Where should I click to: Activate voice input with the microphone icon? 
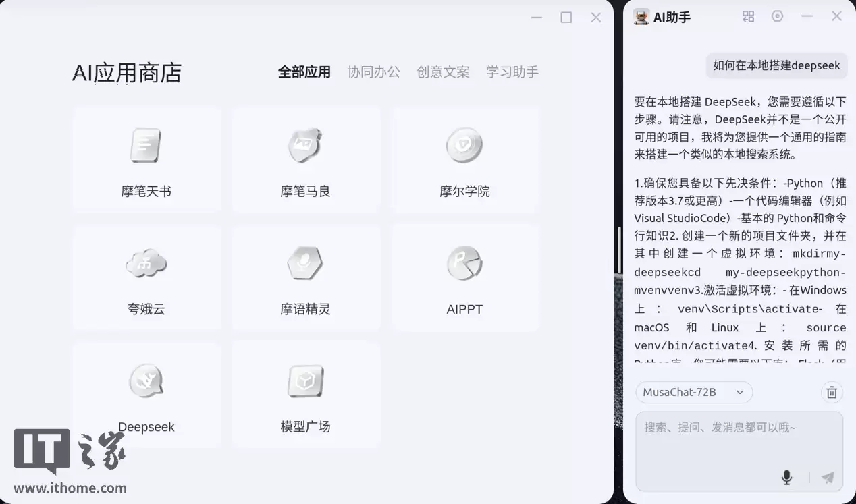coord(786,477)
